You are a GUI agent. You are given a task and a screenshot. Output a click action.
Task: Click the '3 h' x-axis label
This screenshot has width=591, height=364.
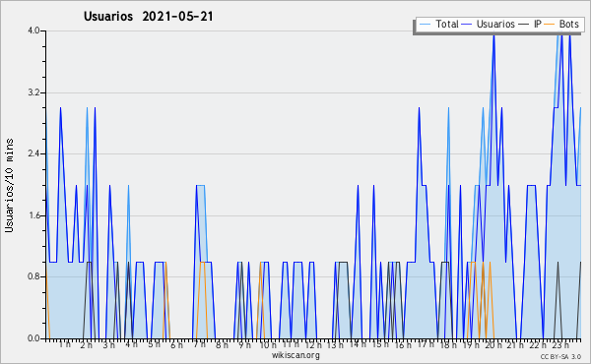pos(109,345)
